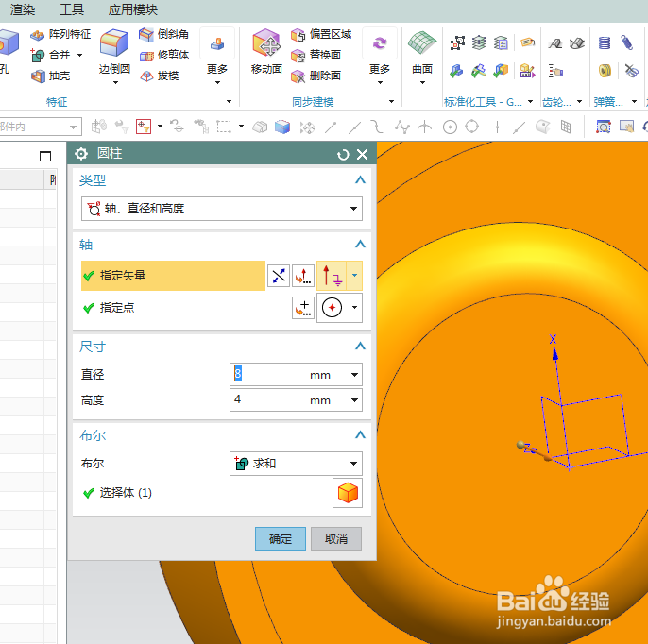Select the 删除面 (Delete Face) tool
The image size is (648, 644).
(x=315, y=76)
